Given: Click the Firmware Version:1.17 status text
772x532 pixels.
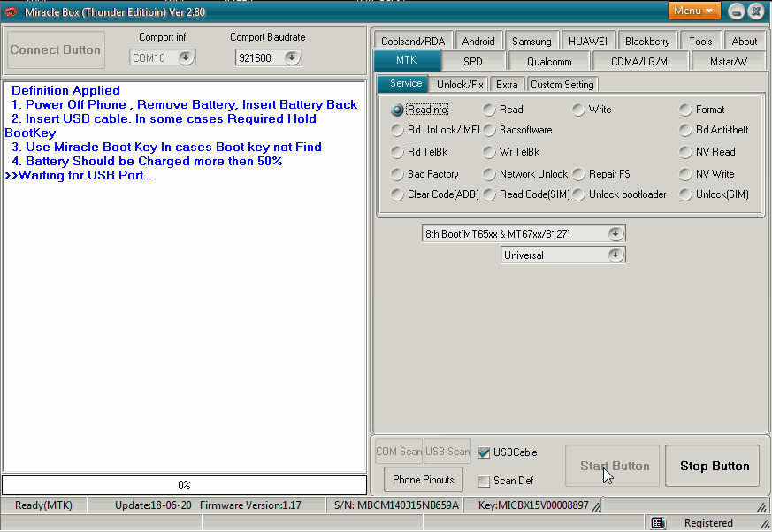Looking at the screenshot, I should coord(250,505).
